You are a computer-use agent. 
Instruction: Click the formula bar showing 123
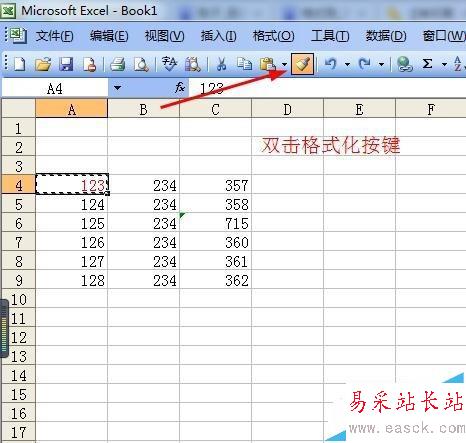pos(327,88)
